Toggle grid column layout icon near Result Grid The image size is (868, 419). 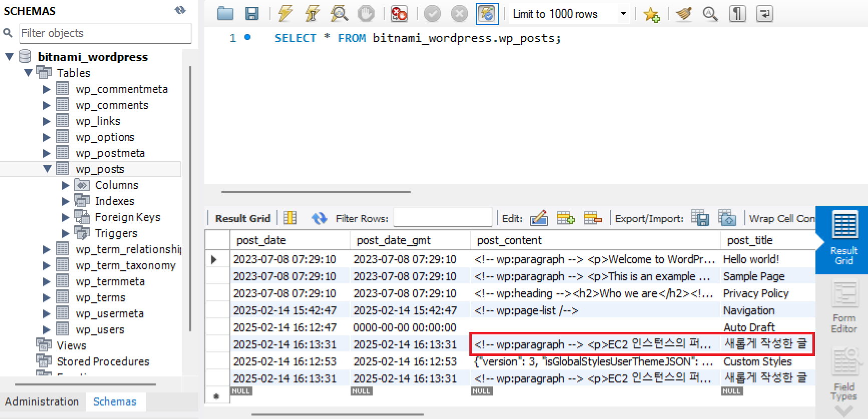pyautogui.click(x=290, y=218)
